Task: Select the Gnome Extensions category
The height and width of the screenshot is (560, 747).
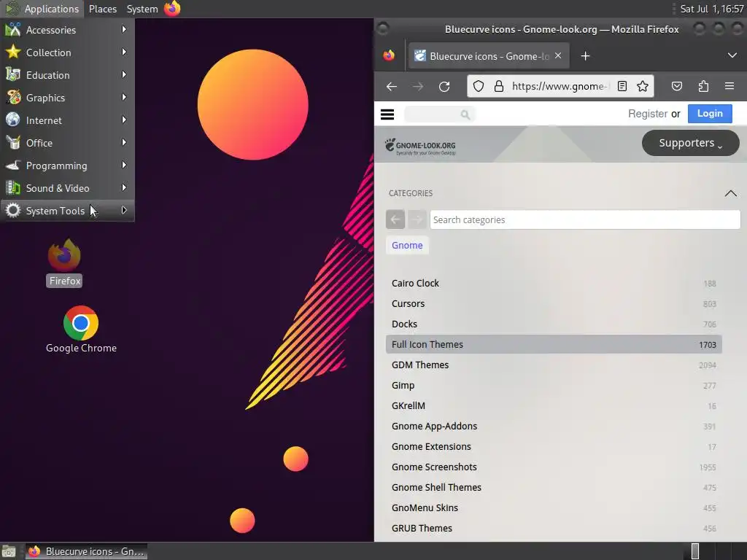Action: tap(554, 447)
